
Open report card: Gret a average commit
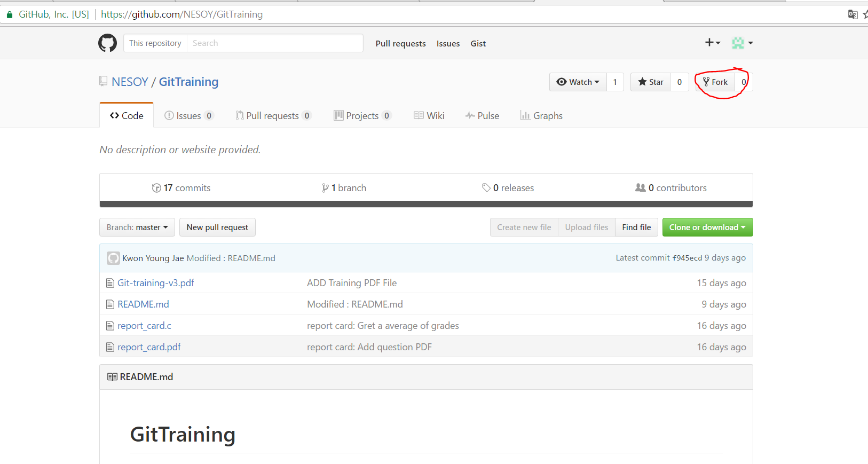click(383, 326)
